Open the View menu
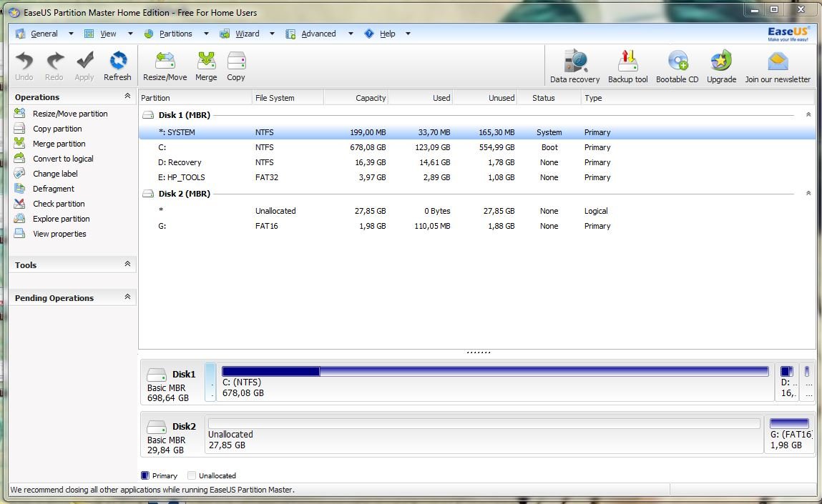Viewport: 822px width, 504px height. pos(108,34)
